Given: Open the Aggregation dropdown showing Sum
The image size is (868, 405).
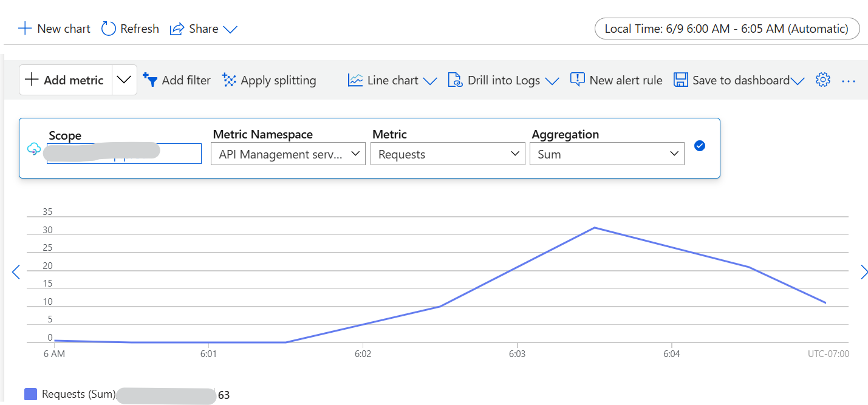Looking at the screenshot, I should (607, 154).
